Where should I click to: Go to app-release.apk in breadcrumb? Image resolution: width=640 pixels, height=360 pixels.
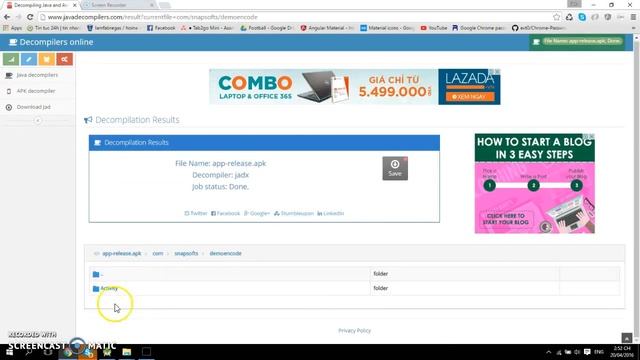122,253
